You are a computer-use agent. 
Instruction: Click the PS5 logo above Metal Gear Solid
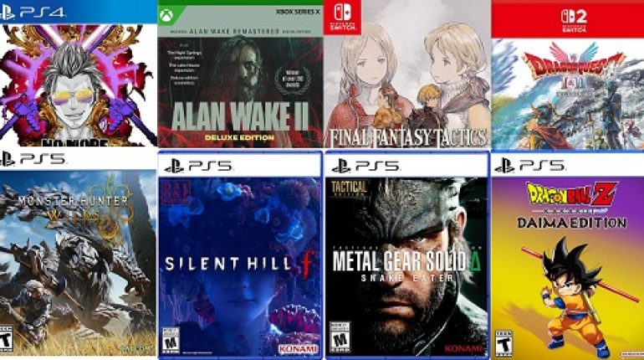365,166
